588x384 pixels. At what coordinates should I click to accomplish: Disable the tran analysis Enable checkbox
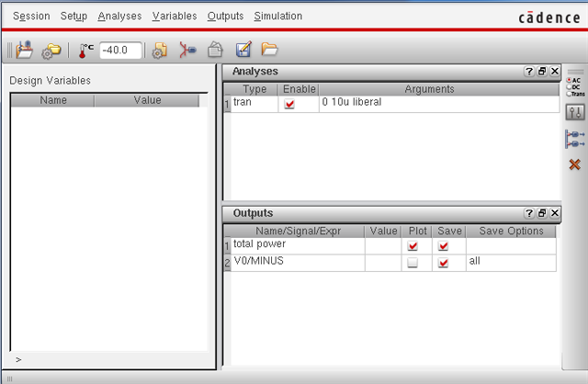tap(290, 104)
